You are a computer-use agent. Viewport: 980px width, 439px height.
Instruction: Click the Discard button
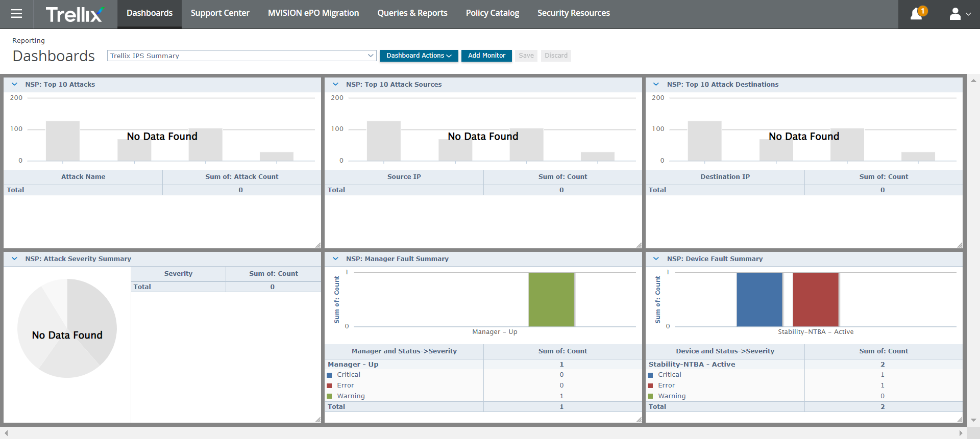click(x=556, y=56)
